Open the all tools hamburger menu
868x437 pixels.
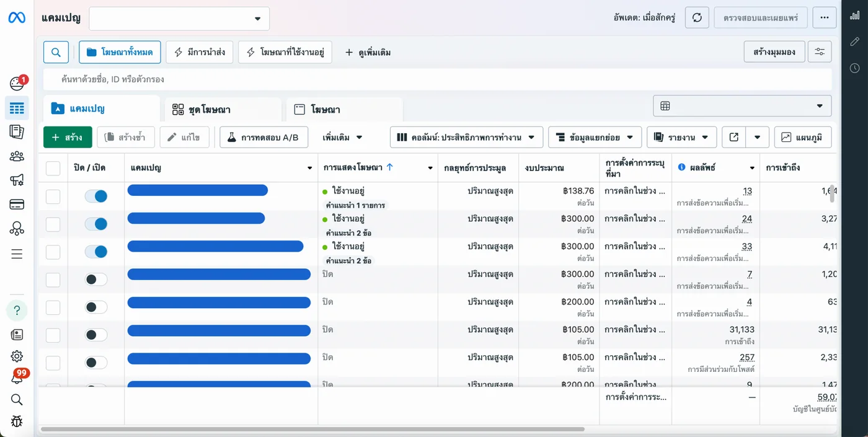click(17, 254)
